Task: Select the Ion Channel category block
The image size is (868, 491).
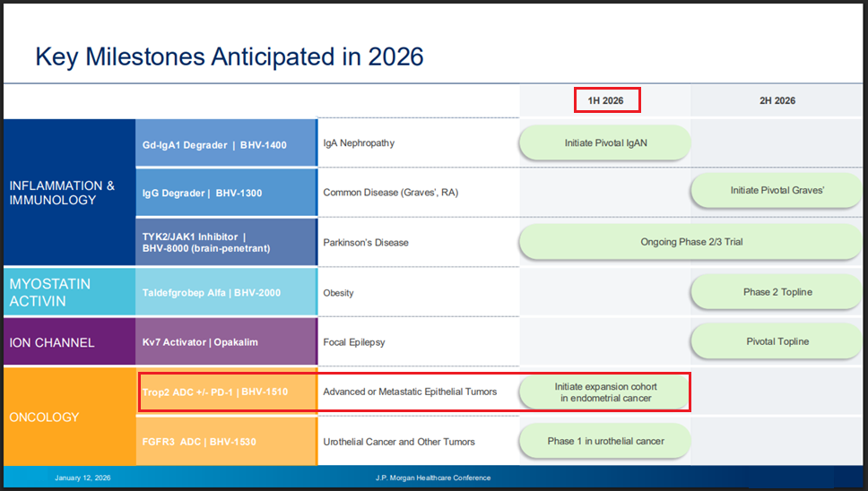Action: (x=68, y=342)
